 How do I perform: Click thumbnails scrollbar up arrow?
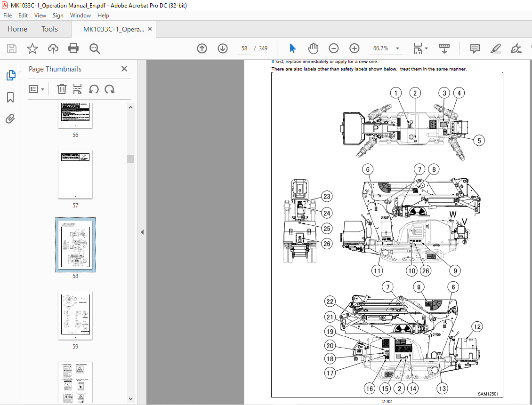(x=130, y=107)
